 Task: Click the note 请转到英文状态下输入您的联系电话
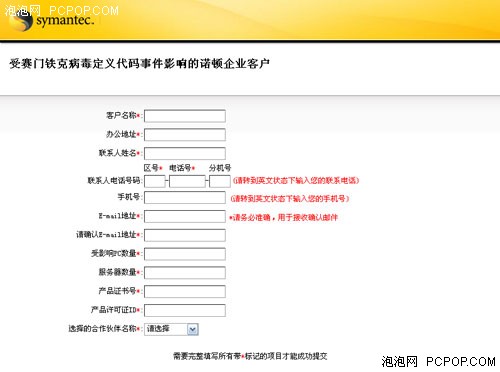pos(296,181)
